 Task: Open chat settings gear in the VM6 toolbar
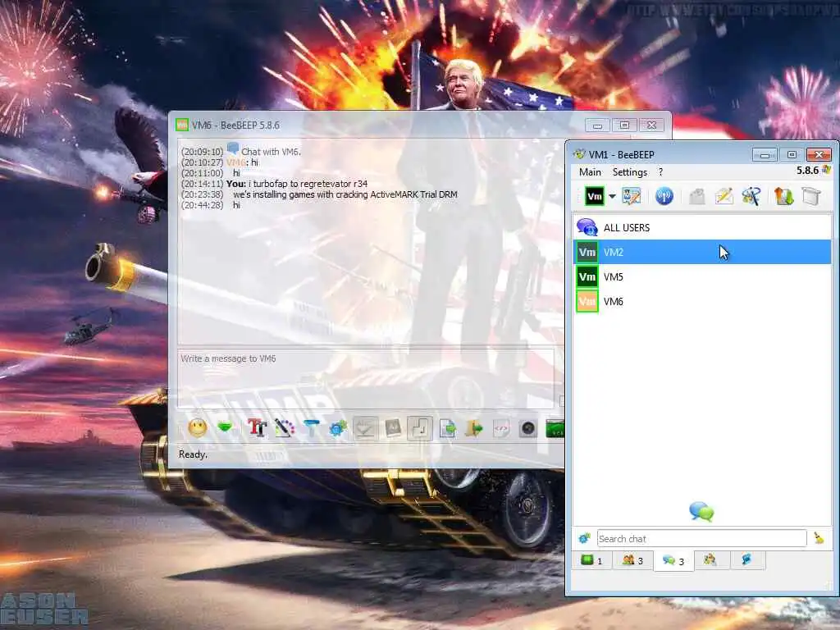pyautogui.click(x=338, y=428)
